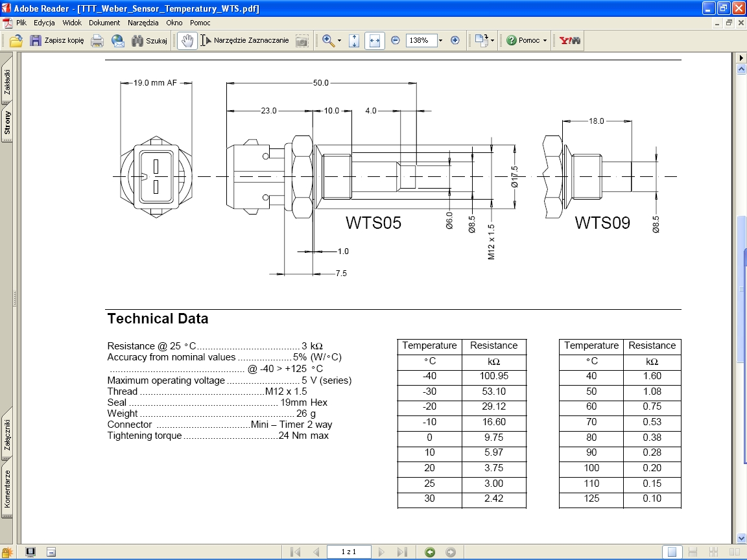
Task: Click the 'WTS05' drawing label
Action: [373, 223]
